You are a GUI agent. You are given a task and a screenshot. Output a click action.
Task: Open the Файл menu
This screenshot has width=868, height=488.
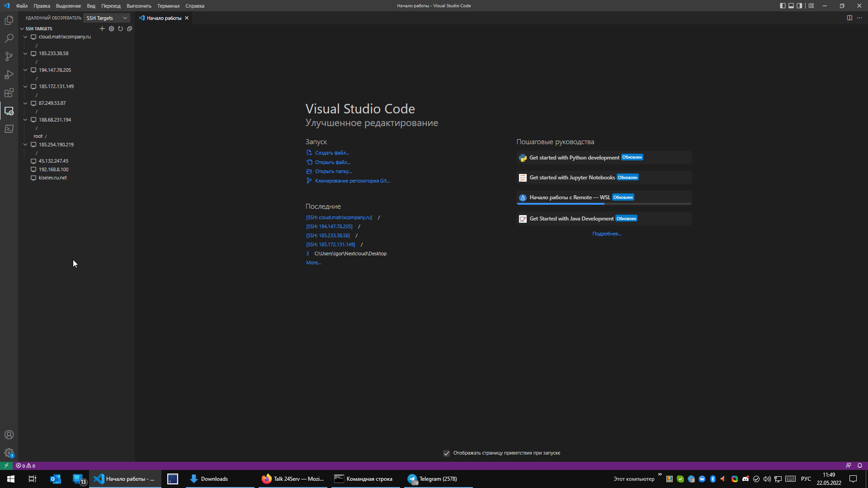click(22, 6)
